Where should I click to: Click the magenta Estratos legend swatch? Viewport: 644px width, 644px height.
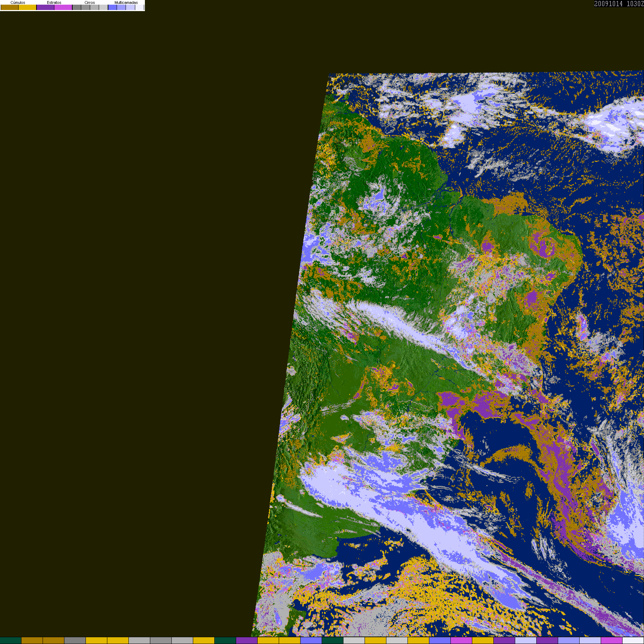tap(63, 7)
